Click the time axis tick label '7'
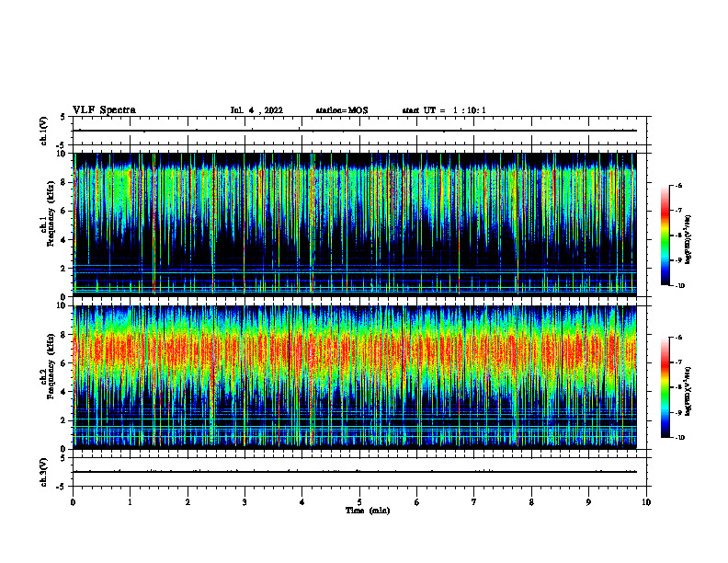The image size is (728, 563). pos(474,502)
